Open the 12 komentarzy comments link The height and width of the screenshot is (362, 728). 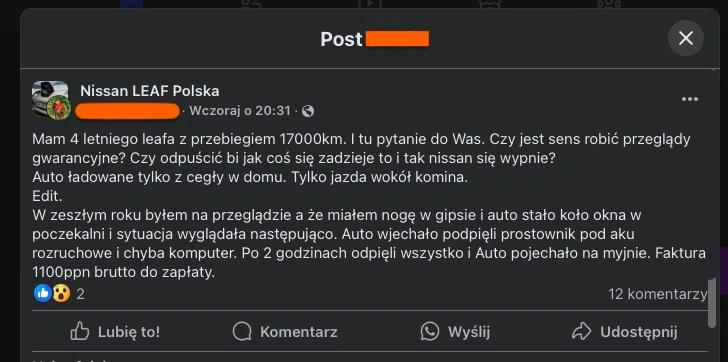click(x=657, y=294)
